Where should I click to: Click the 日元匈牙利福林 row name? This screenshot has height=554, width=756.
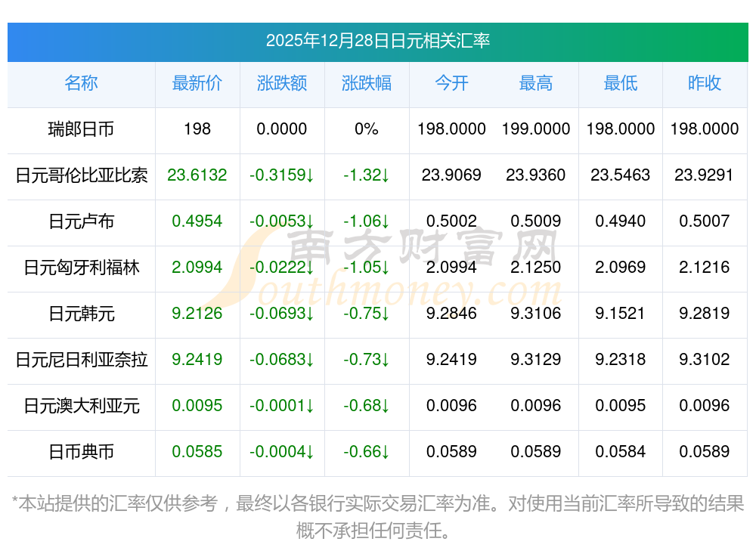[81, 267]
